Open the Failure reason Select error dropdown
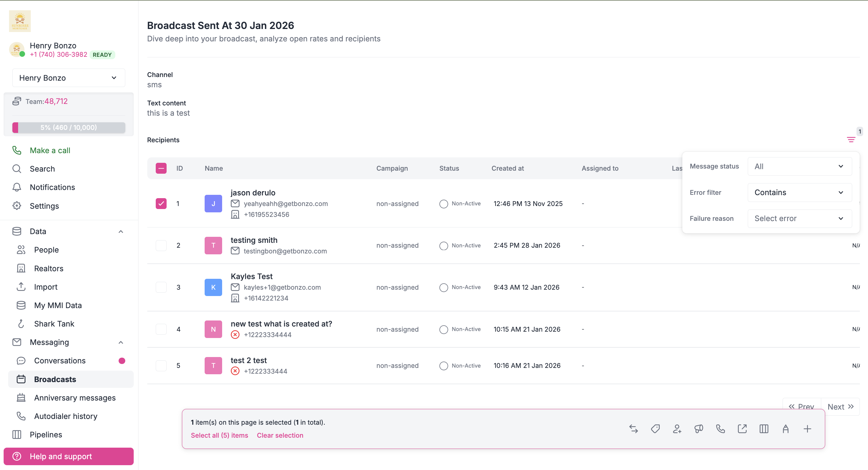This screenshot has height=470, width=868. (x=799, y=218)
